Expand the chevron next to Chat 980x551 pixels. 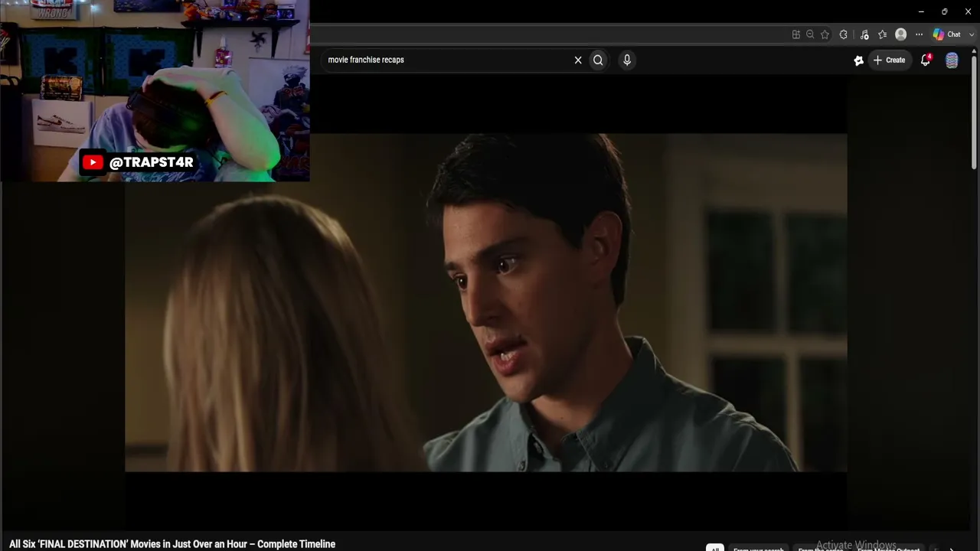972,34
